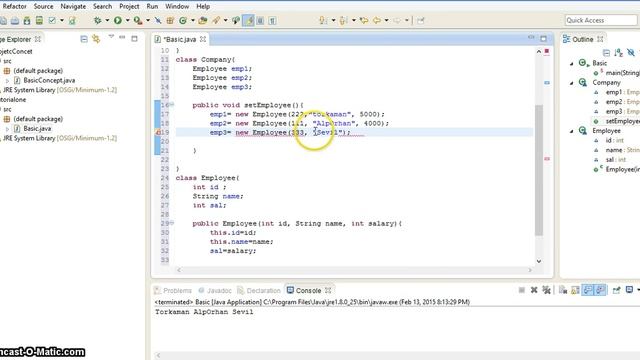Open the Back history dropdown arrow
640x360 pixels.
coord(386,20)
